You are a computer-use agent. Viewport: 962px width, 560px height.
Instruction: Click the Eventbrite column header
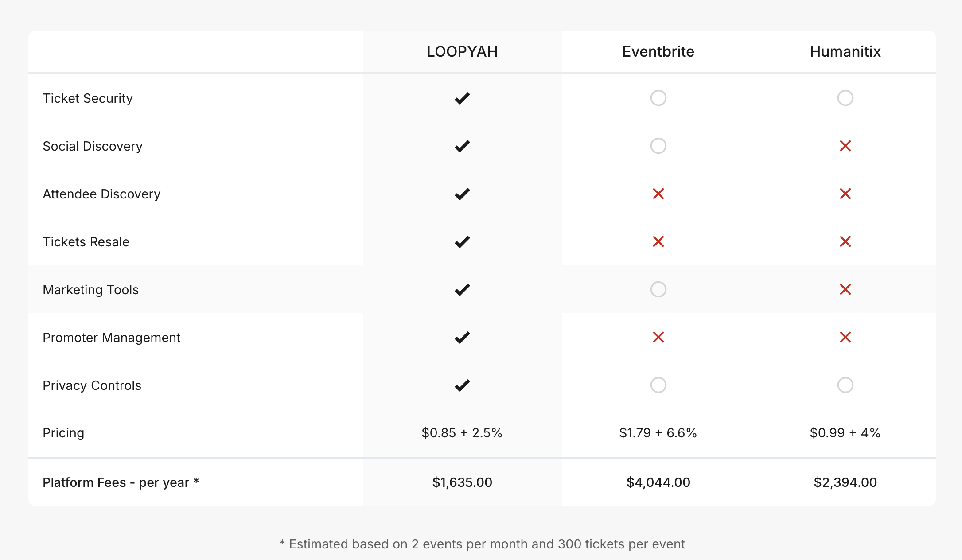(x=658, y=52)
